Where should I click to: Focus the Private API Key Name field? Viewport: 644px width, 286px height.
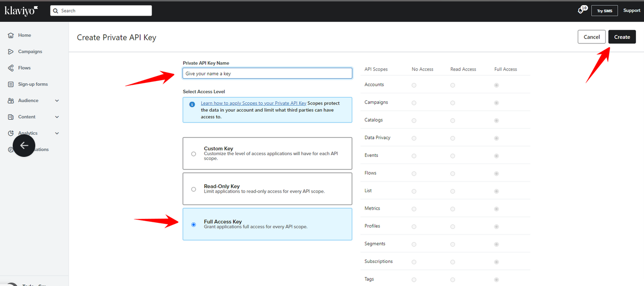pos(267,74)
